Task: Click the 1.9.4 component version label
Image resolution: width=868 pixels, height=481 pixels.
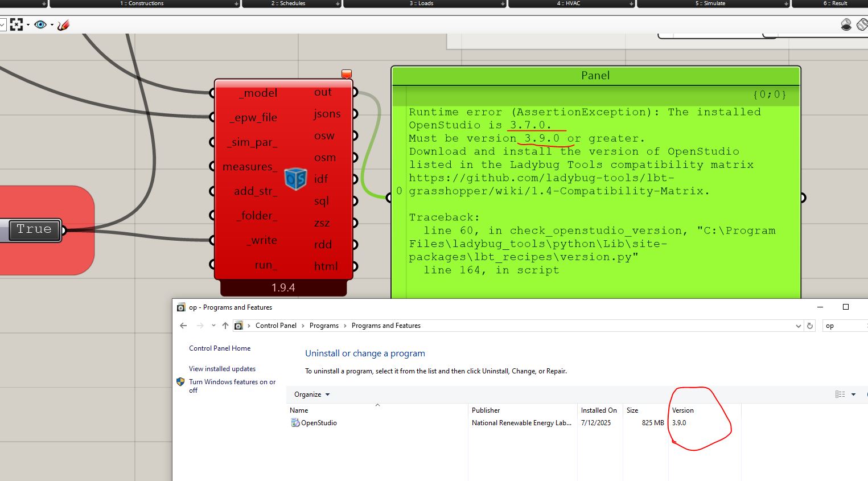Action: [x=283, y=287]
